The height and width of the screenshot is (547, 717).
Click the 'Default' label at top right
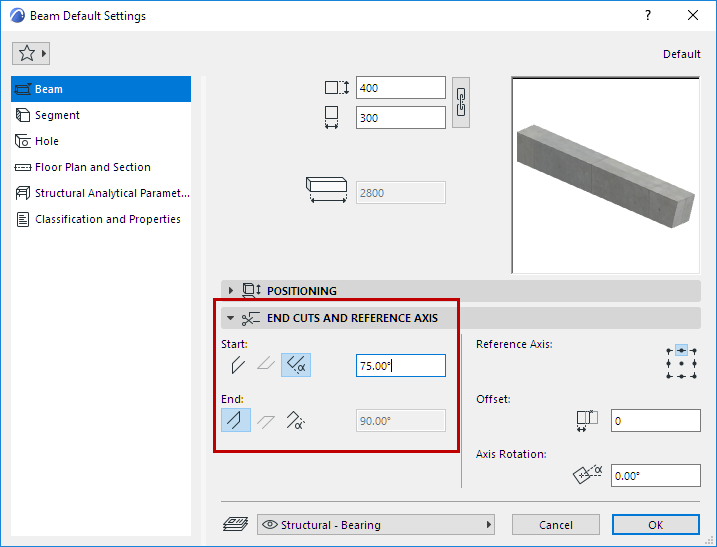[x=681, y=54]
